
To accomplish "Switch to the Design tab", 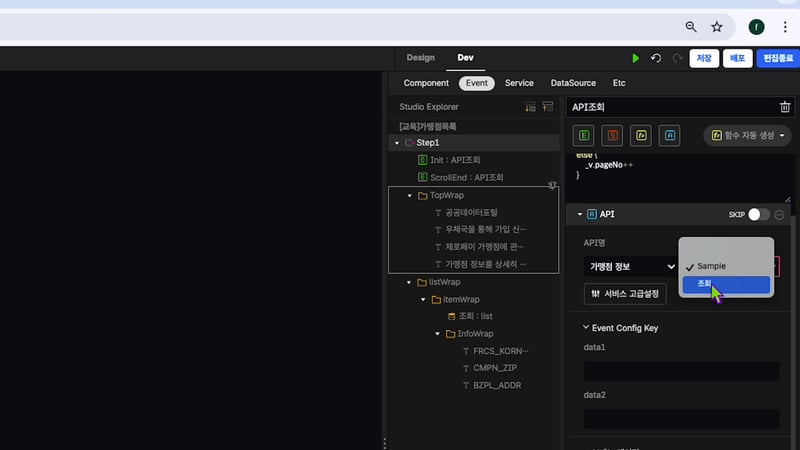I will [x=420, y=58].
